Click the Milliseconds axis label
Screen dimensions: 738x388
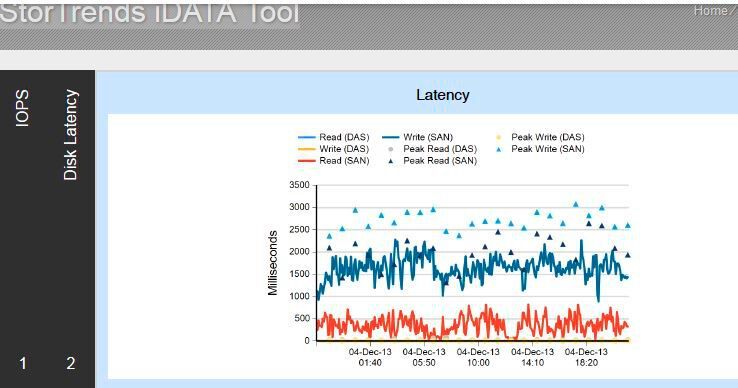pos(273,263)
